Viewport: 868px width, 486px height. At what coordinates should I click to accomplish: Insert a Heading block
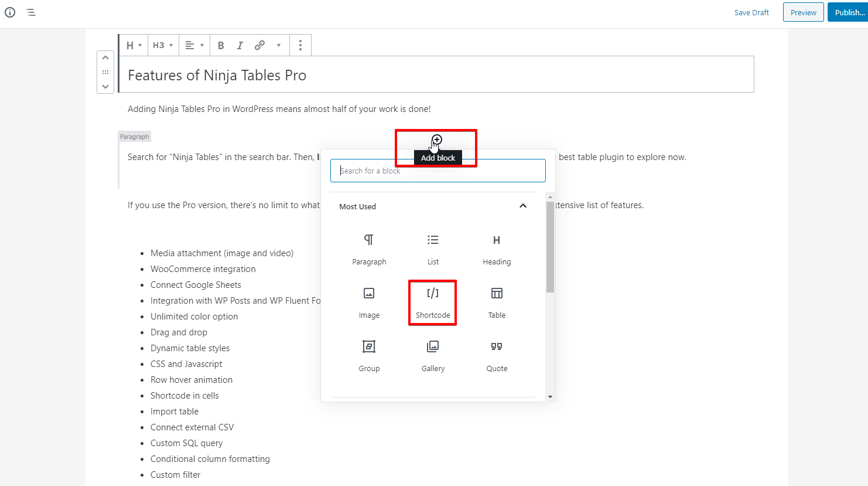coord(497,249)
